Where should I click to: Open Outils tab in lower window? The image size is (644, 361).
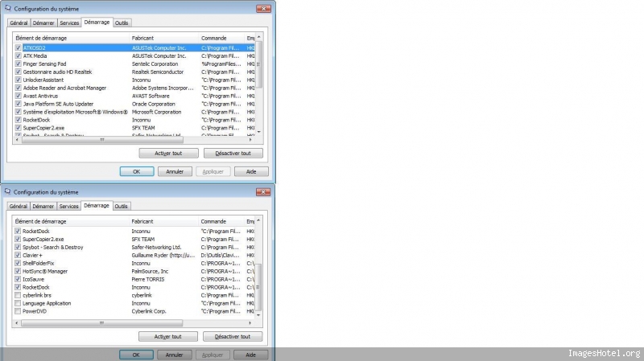point(122,207)
